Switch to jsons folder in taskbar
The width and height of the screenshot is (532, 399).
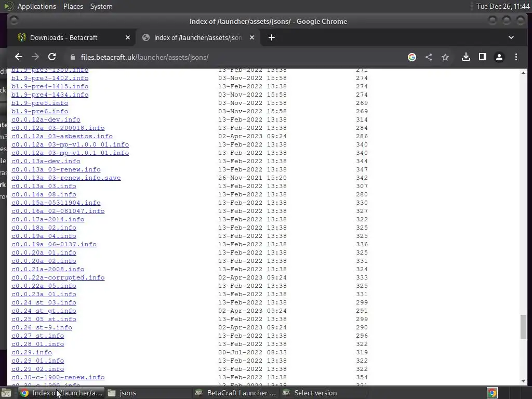pos(148,393)
